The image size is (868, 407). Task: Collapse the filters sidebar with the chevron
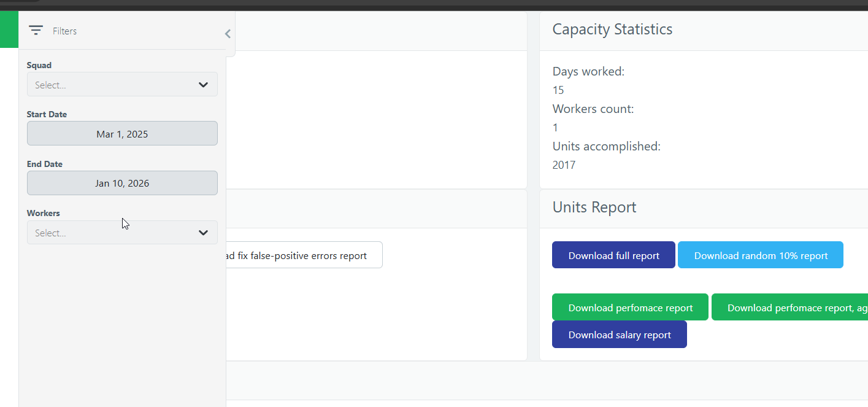(x=228, y=34)
